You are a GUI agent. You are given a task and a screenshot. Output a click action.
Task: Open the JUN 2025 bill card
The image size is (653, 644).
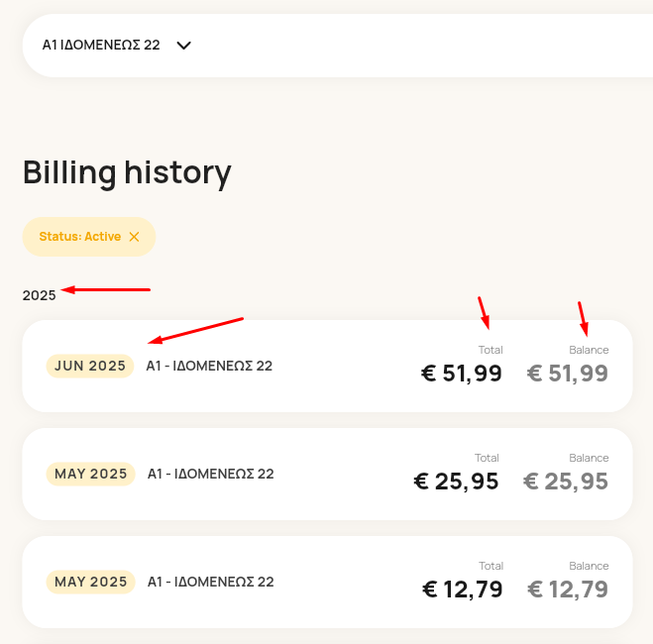[327, 366]
